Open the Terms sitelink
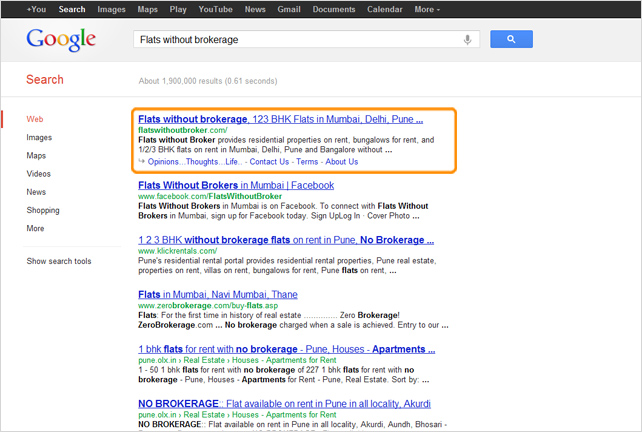The height and width of the screenshot is (432, 642). [x=307, y=162]
